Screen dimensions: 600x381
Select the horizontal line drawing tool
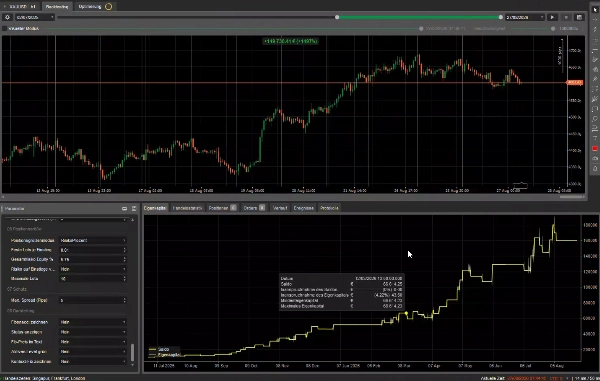(595, 50)
